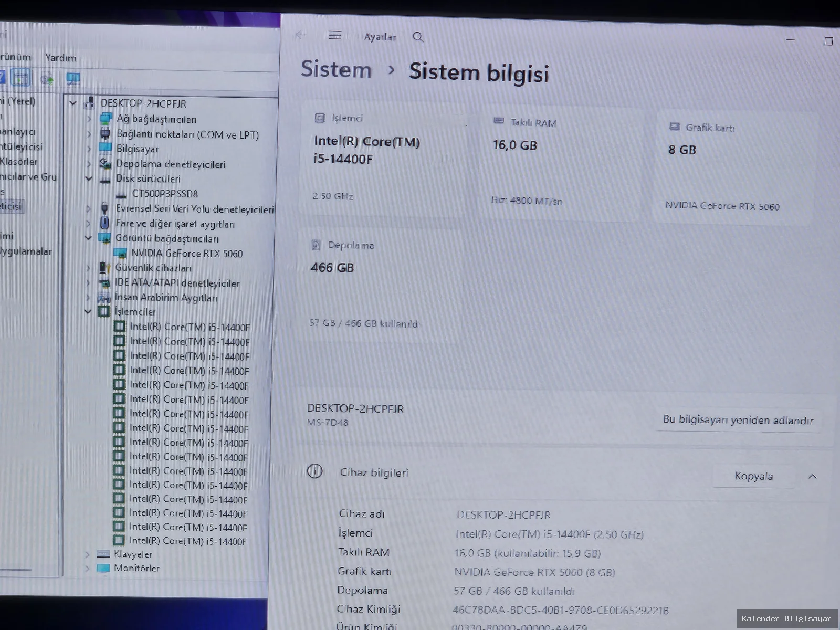Click the Disk sürücüleri drive icon
This screenshot has width=840, height=630.
(105, 180)
